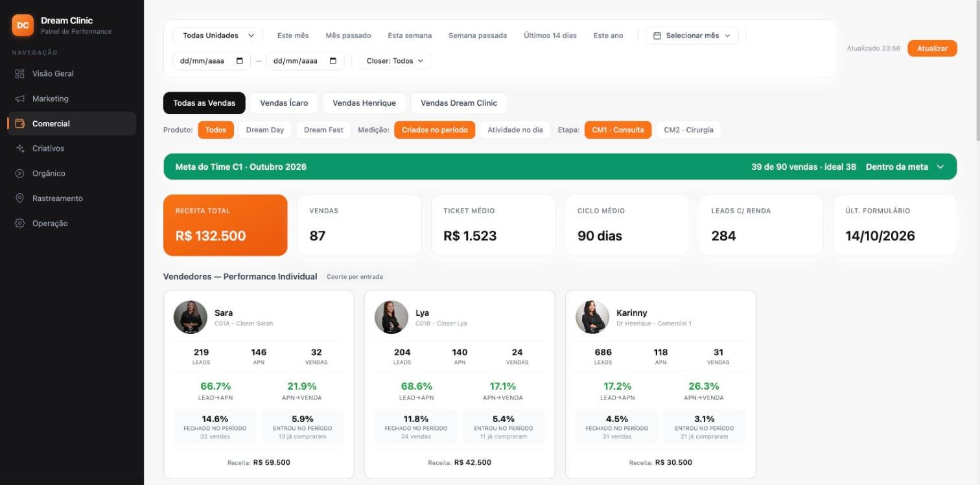Switch to Vendas Dream Clinic tab
The image size is (980, 485).
click(459, 103)
